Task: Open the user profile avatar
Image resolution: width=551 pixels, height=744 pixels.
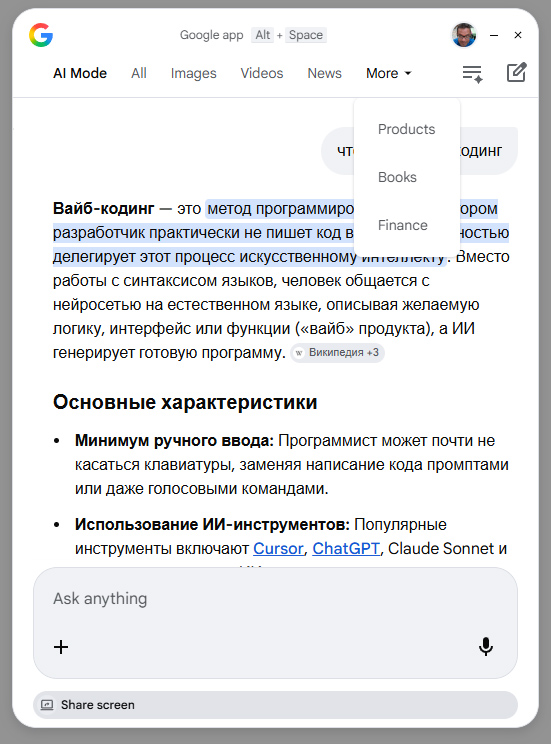Action: pos(464,35)
